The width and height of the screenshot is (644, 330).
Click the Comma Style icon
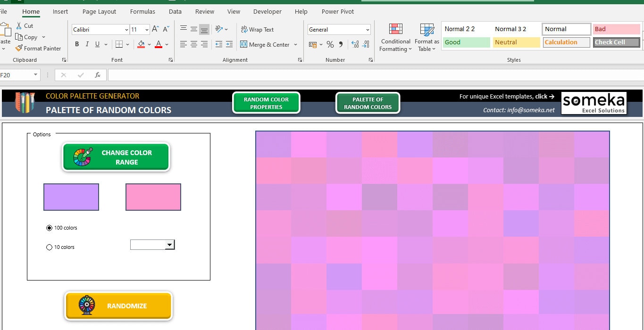point(341,44)
